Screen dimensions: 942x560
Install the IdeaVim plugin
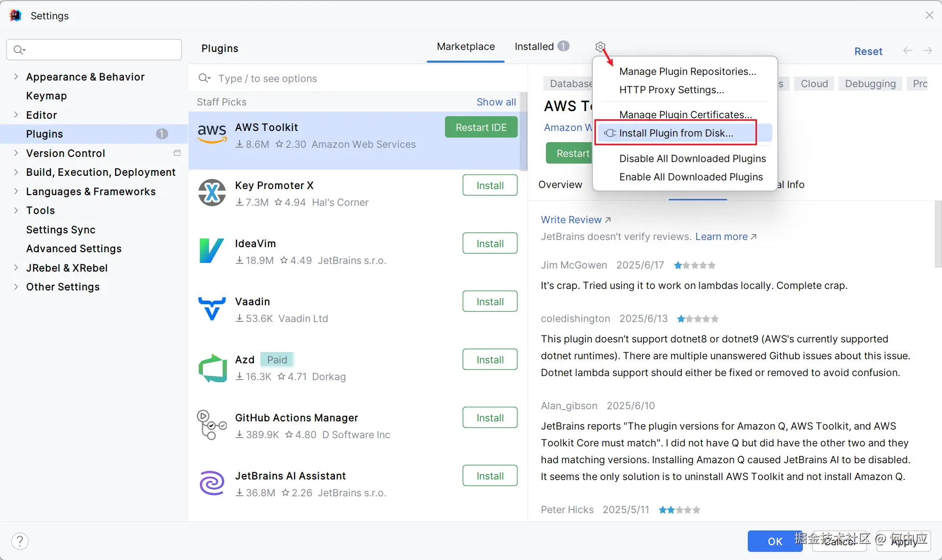(x=490, y=244)
